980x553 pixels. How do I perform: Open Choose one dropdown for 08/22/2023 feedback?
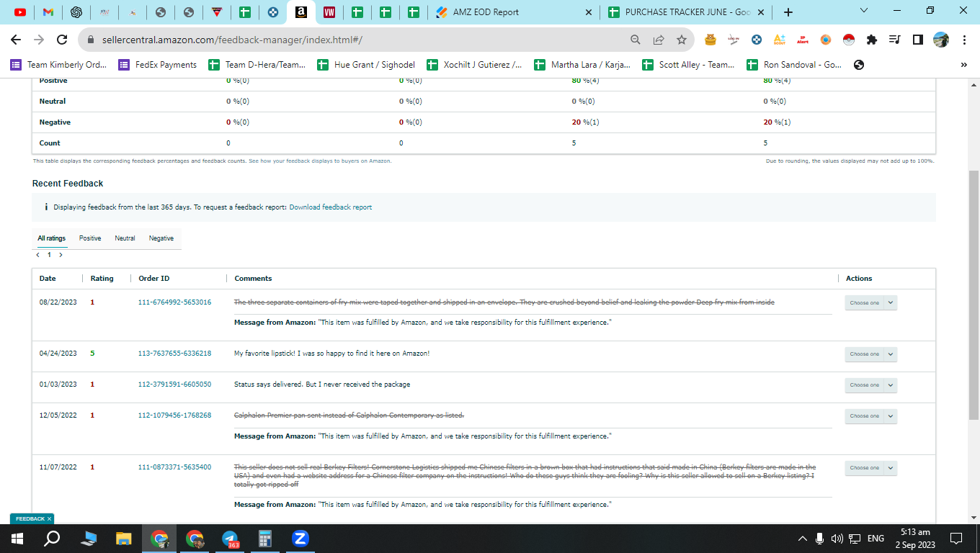pos(870,302)
